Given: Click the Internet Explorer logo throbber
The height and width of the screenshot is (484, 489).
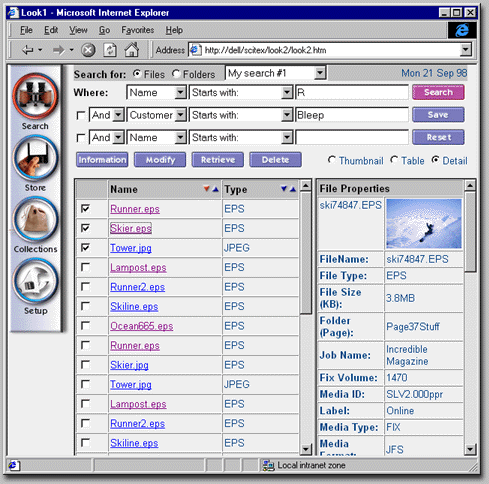Looking at the screenshot, I should click(462, 30).
